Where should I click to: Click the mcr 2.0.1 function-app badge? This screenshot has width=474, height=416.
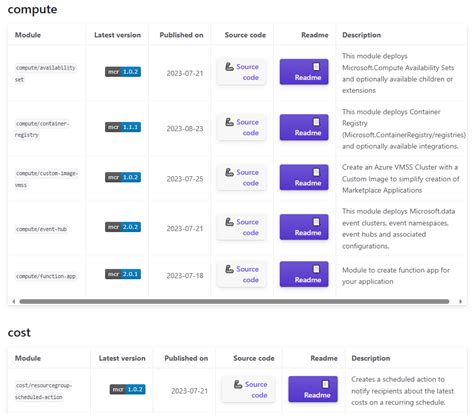tap(123, 274)
